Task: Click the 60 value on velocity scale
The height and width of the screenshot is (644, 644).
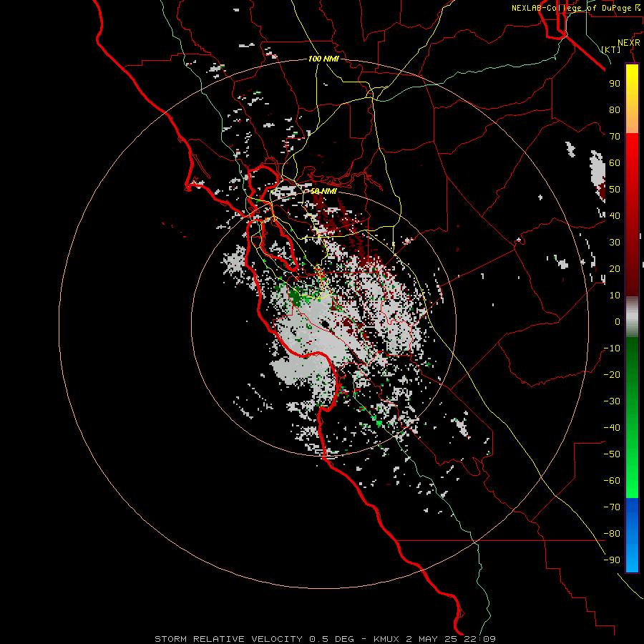Action: click(x=615, y=162)
